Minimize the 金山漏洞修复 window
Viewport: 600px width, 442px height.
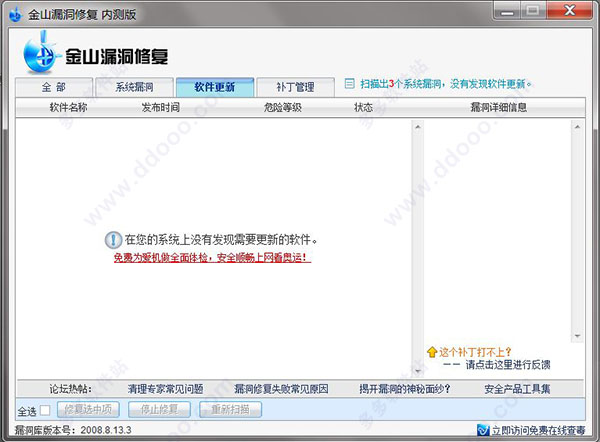pyautogui.click(x=507, y=11)
